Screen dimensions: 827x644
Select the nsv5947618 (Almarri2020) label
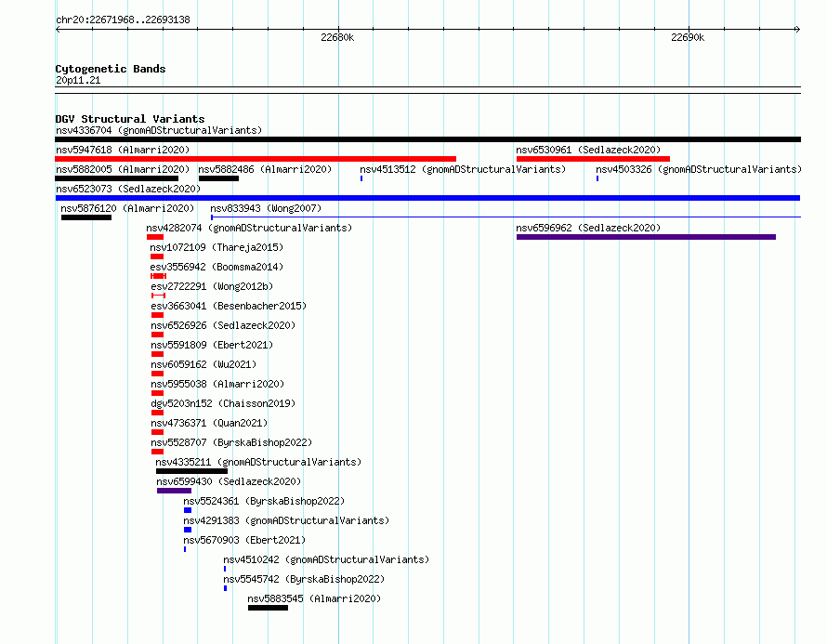(123, 150)
